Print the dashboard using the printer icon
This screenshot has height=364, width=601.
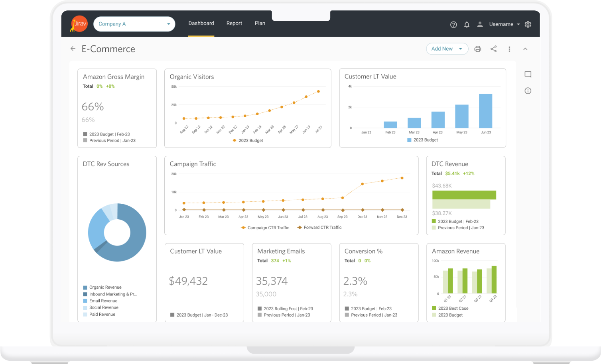coord(477,49)
